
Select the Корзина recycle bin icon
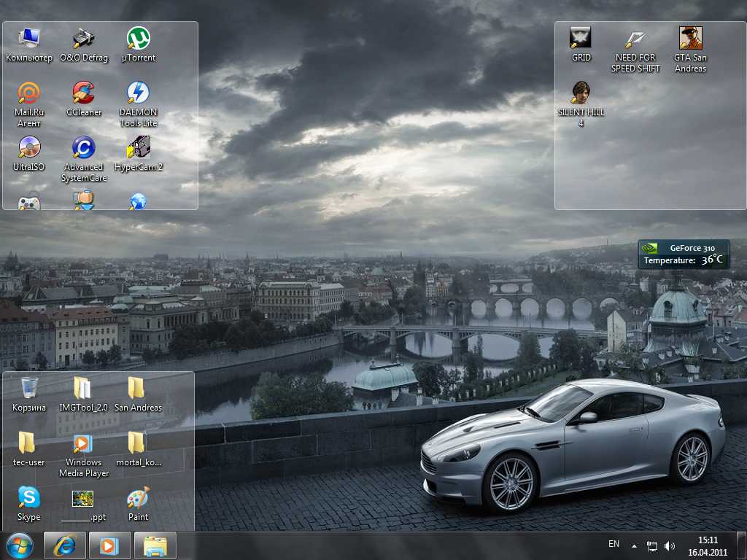point(29,389)
